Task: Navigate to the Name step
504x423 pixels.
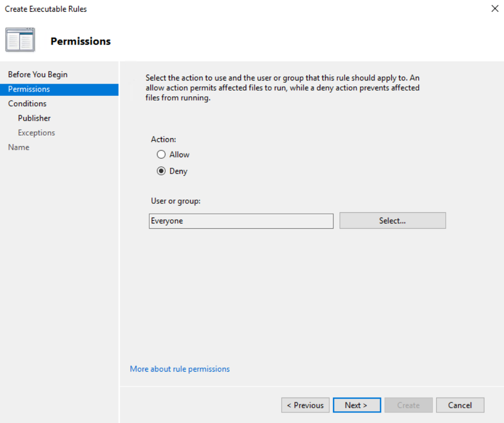Action: click(x=19, y=147)
